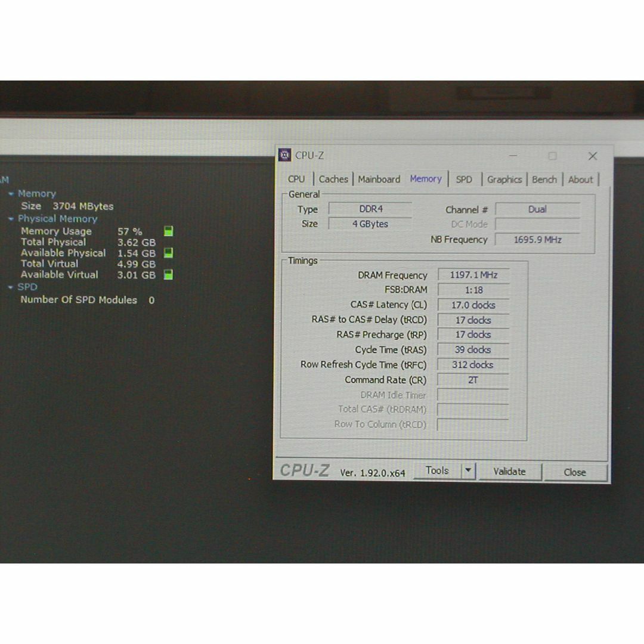Select the 'Available Physical 1.54 GB' row
Screen dimensions: 644x644
pos(88,253)
